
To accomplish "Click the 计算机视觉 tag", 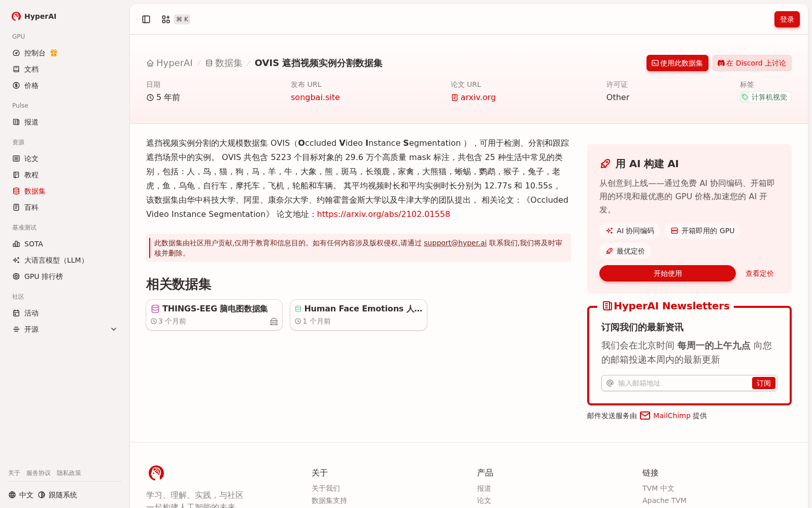I will [765, 97].
